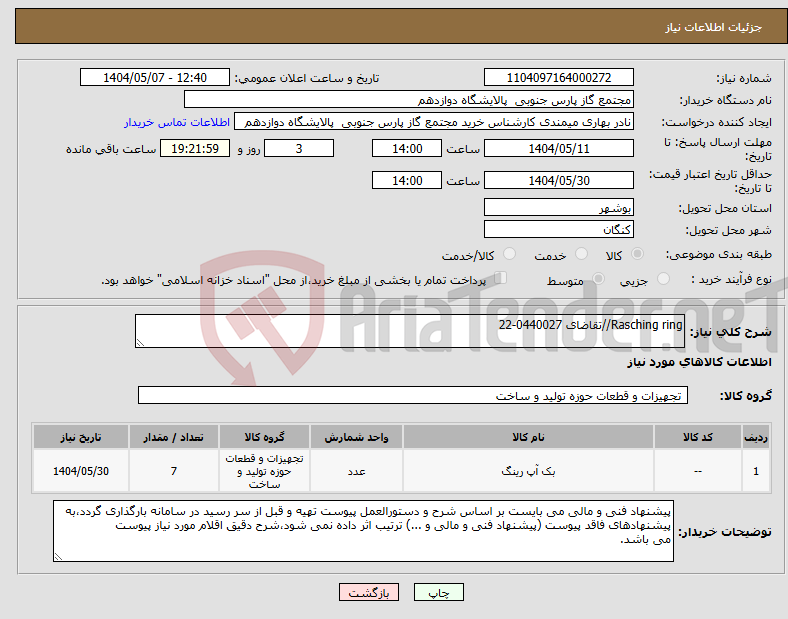Click the کد کالا column header
788x619 pixels.
pos(698,437)
